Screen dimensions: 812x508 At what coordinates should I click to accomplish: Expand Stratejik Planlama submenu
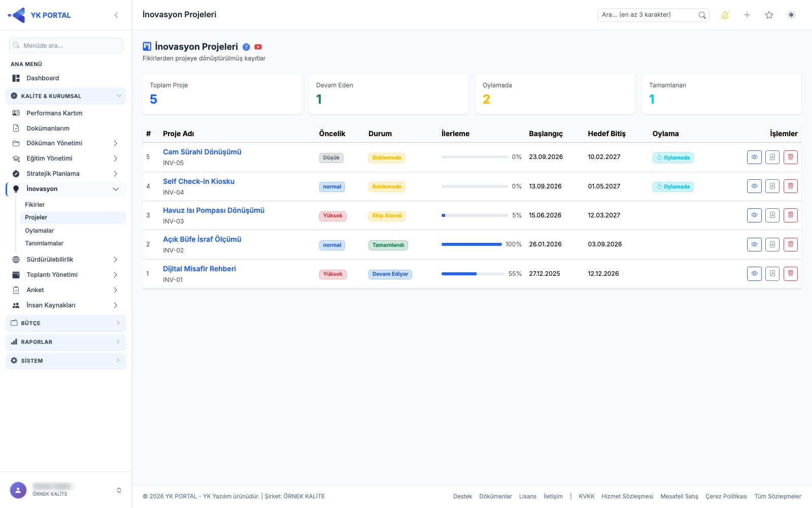pyautogui.click(x=66, y=174)
